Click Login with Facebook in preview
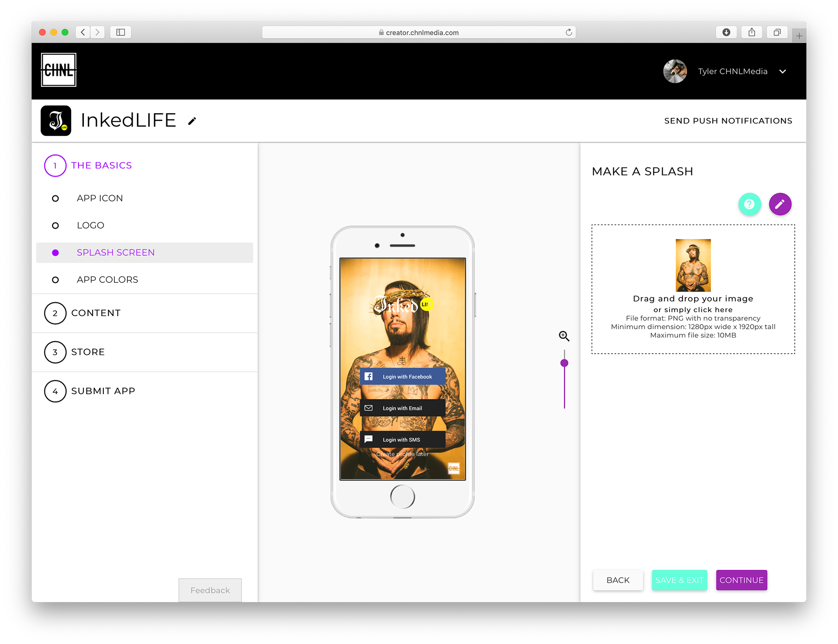 point(402,376)
